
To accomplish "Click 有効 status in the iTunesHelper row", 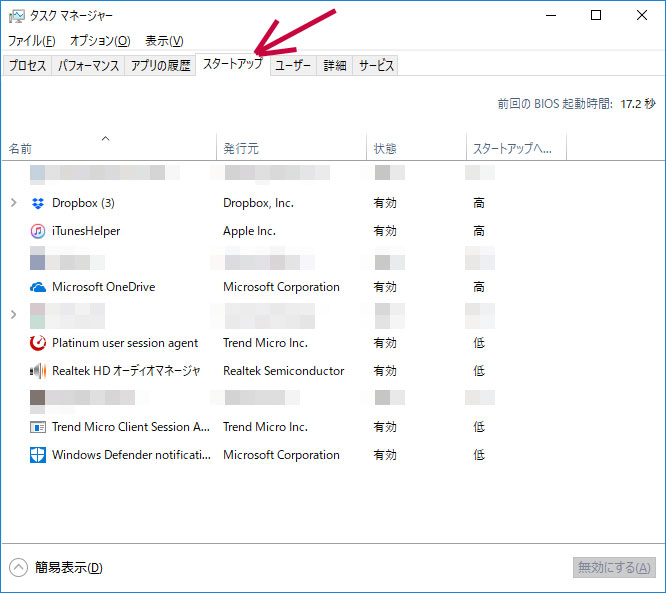I will (x=385, y=231).
